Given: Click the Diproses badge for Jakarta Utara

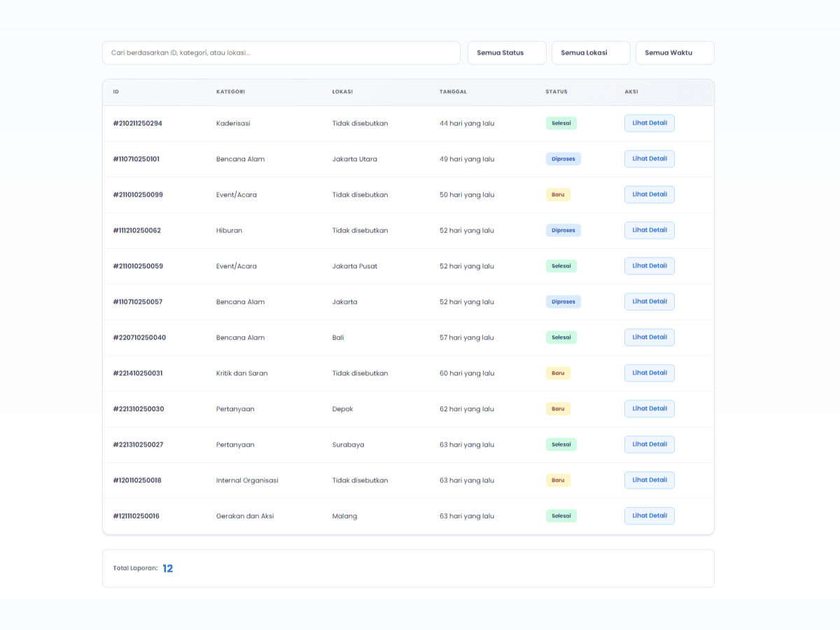Looking at the screenshot, I should pos(563,159).
